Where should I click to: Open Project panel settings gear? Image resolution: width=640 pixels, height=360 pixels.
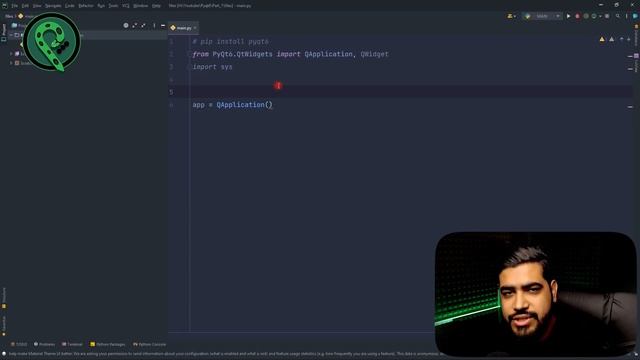click(126, 25)
